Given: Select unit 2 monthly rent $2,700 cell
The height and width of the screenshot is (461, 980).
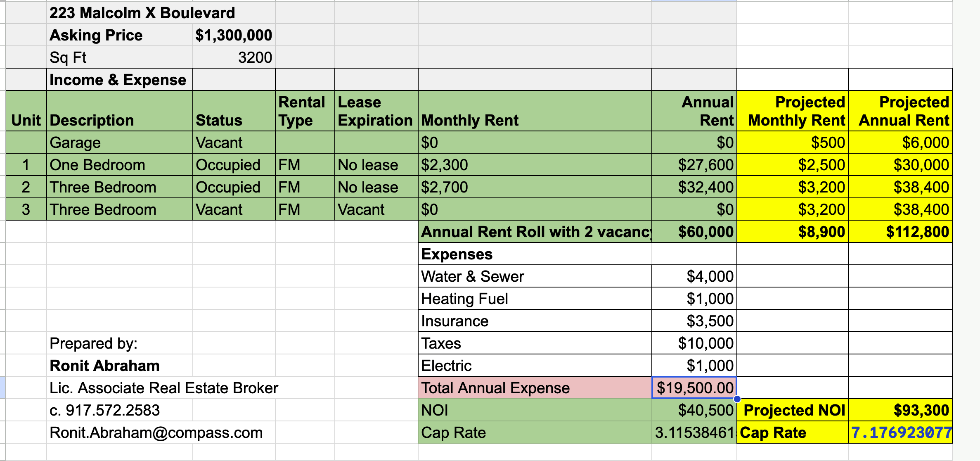Looking at the screenshot, I should (535, 187).
